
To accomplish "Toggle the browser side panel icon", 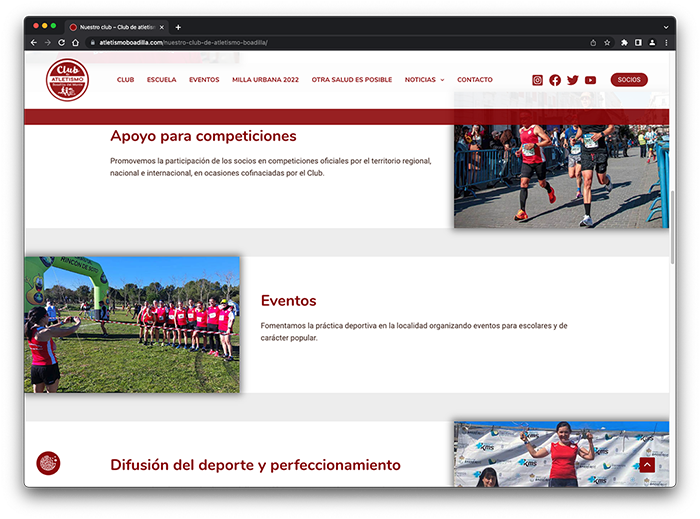I will tap(638, 42).
